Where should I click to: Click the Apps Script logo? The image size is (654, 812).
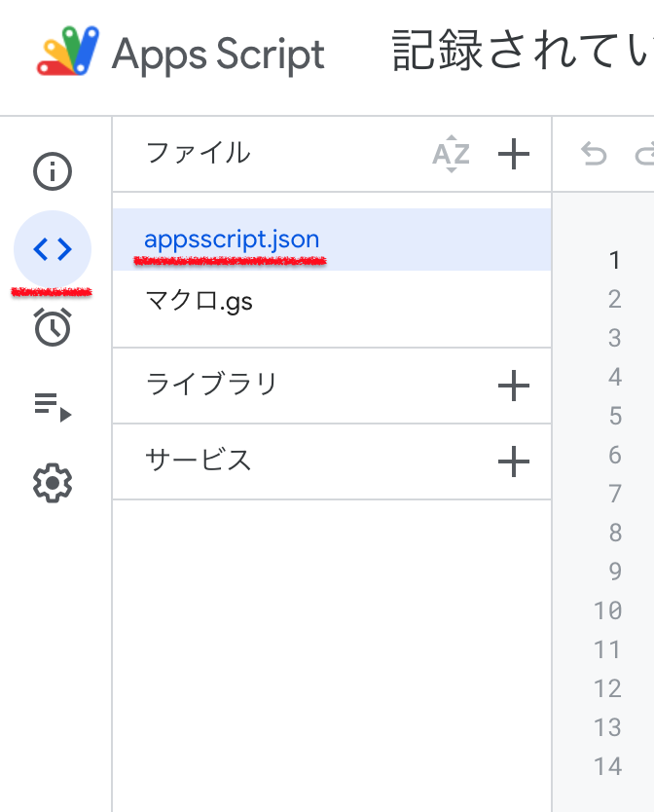click(x=68, y=53)
